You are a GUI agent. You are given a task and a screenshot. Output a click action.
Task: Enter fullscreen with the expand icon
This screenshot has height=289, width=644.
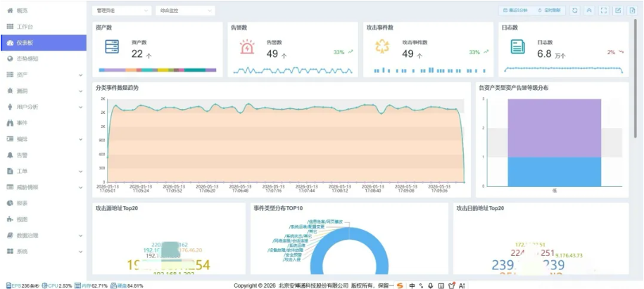tap(603, 11)
